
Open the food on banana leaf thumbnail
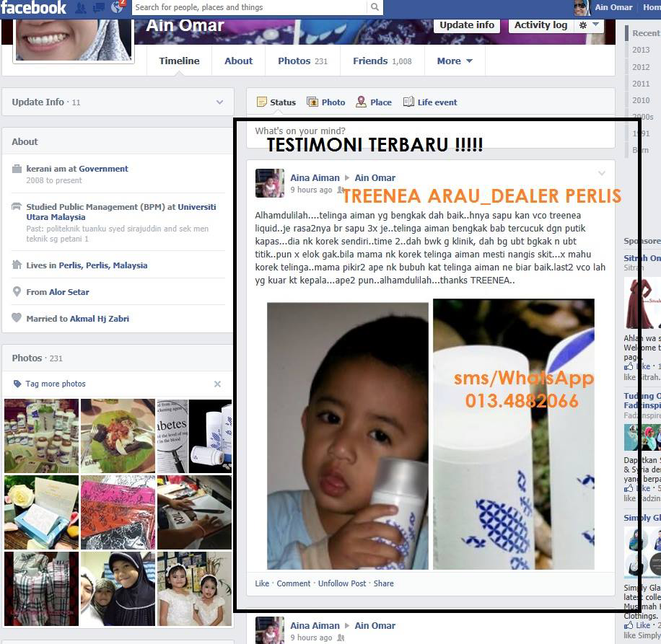(x=118, y=436)
